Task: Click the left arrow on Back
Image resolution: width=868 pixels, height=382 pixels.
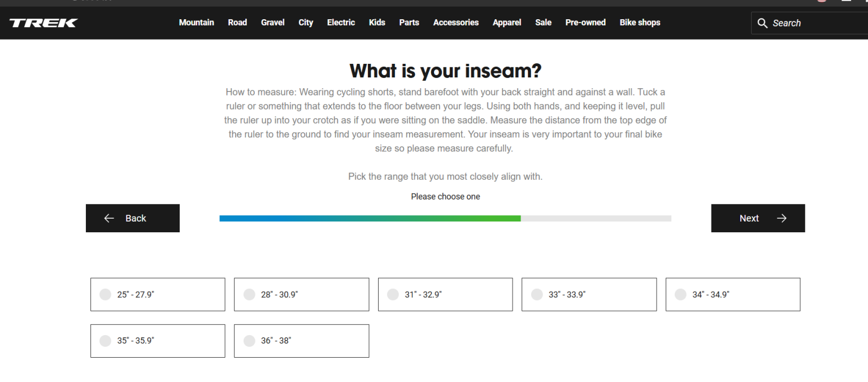Action: coord(109,218)
